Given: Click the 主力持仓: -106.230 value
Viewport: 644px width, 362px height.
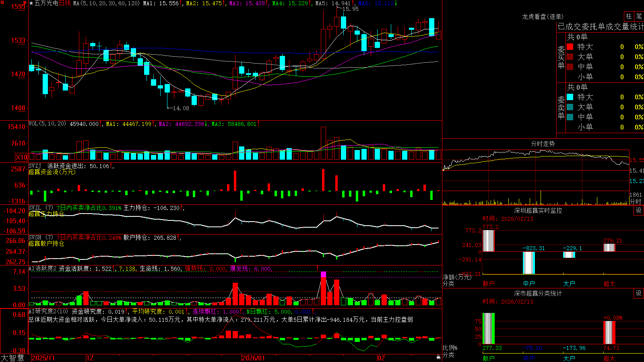Looking at the screenshot, I should pyautogui.click(x=151, y=208).
